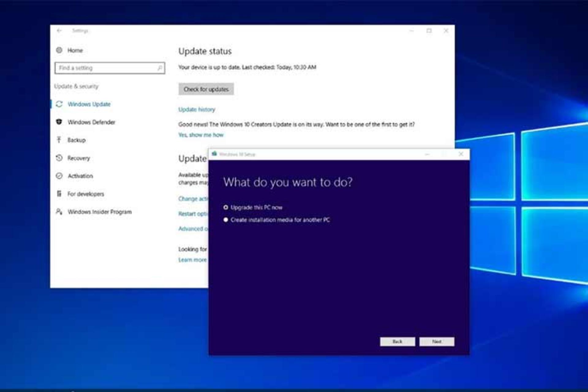Click Back in the Windows 10 Setup dialog

(x=398, y=341)
